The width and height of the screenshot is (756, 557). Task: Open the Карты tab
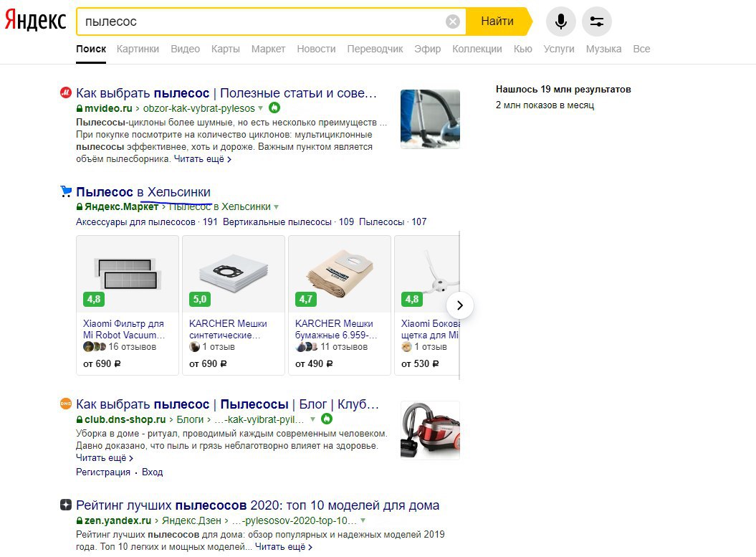pos(225,49)
